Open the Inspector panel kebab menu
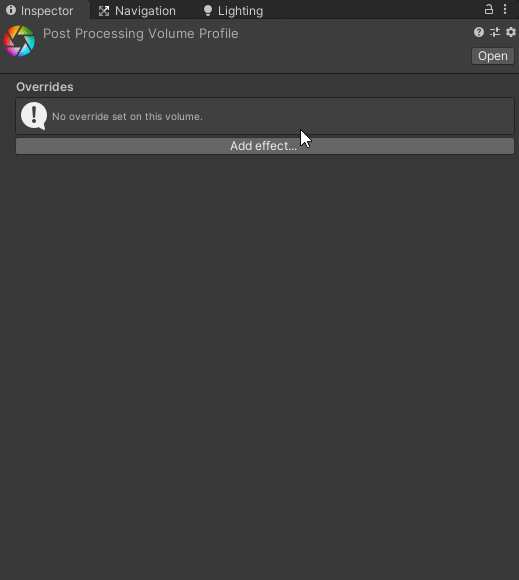Viewport: 519px width, 580px height. (x=505, y=10)
